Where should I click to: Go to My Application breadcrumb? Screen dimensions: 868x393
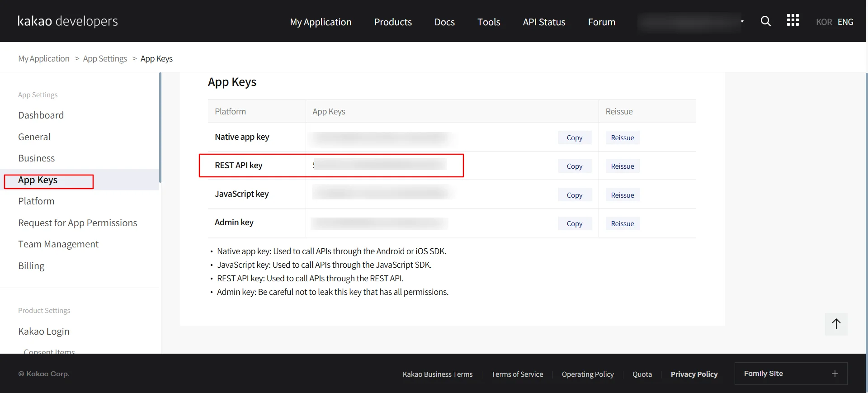[x=44, y=59]
